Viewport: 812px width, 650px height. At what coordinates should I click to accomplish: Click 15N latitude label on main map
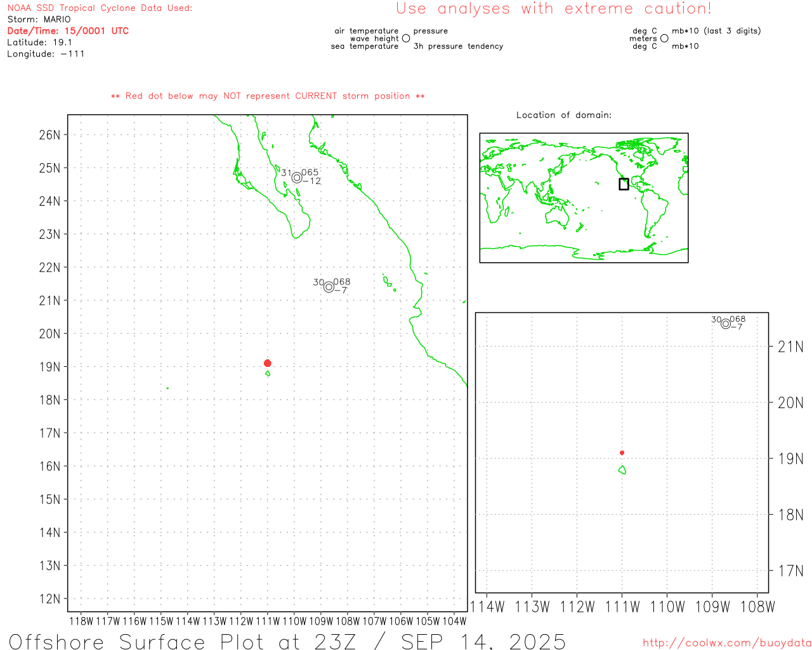pos(50,499)
